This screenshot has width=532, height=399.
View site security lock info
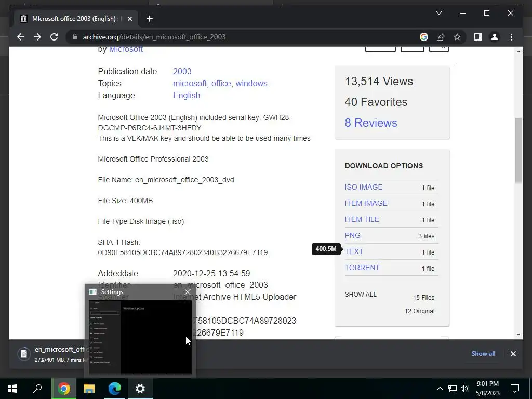(75, 37)
